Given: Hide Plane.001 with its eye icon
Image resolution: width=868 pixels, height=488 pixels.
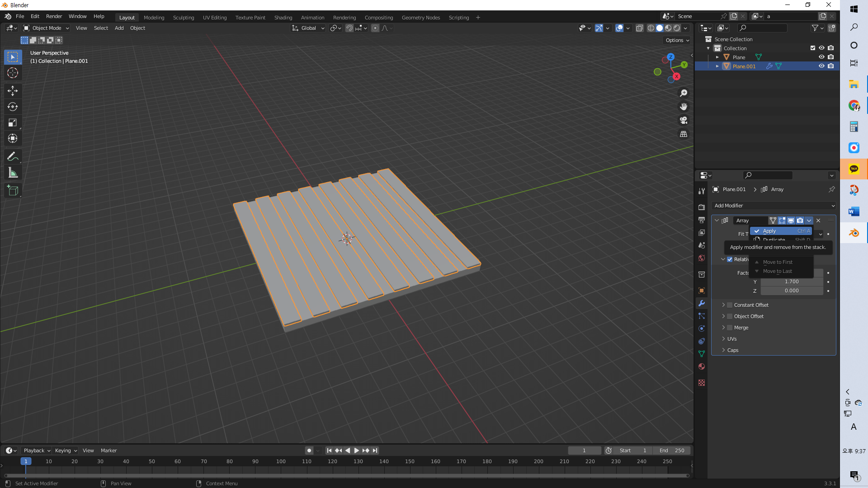Looking at the screenshot, I should coord(821,66).
